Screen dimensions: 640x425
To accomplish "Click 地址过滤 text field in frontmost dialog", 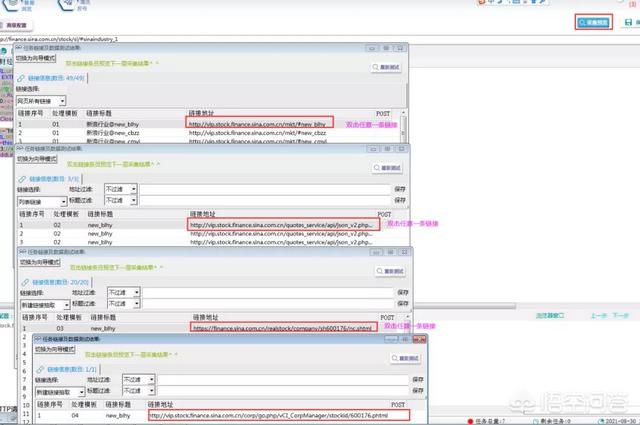I will [x=283, y=379].
